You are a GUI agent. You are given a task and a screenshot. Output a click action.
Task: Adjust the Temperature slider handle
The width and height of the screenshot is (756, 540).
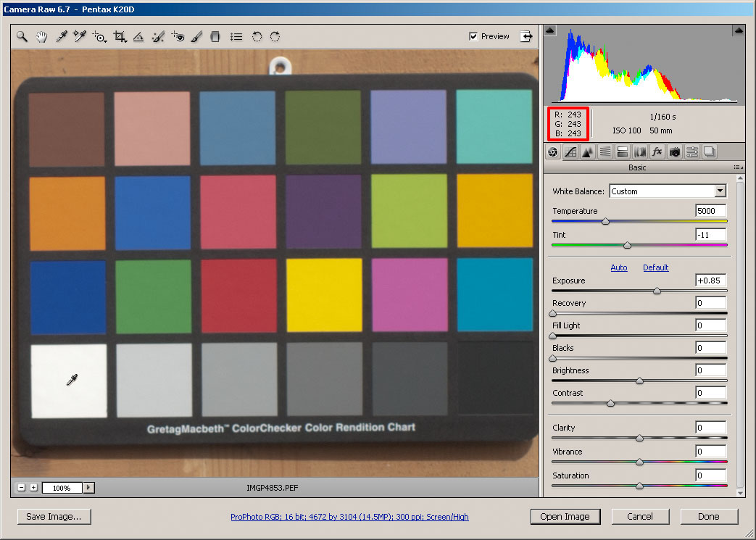(x=605, y=221)
